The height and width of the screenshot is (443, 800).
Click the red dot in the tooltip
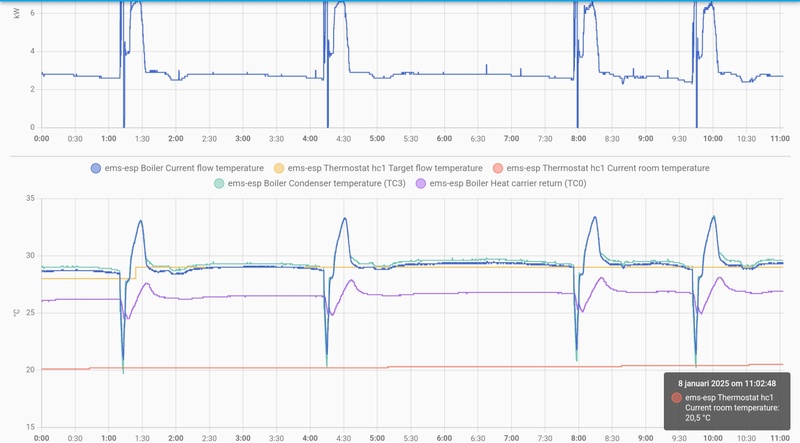[677, 398]
